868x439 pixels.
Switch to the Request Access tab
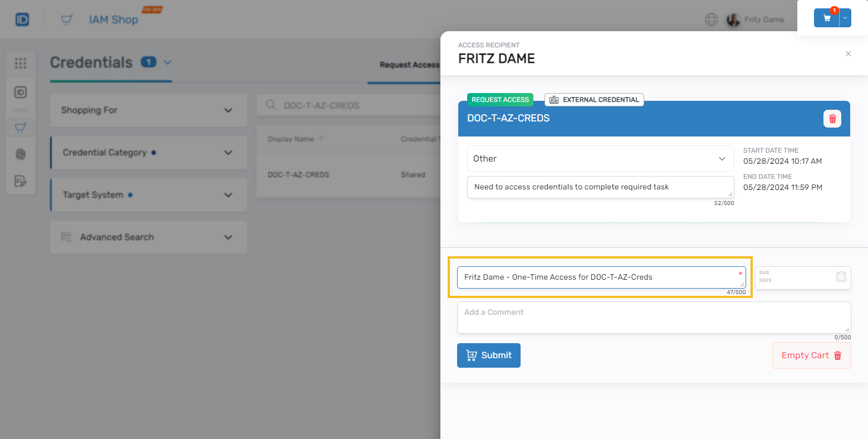click(409, 65)
